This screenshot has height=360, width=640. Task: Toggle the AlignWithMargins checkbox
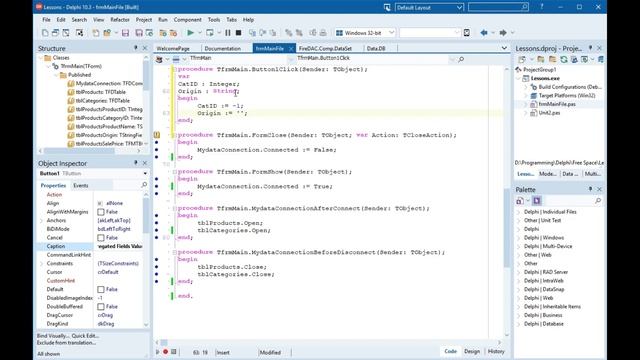click(x=101, y=212)
